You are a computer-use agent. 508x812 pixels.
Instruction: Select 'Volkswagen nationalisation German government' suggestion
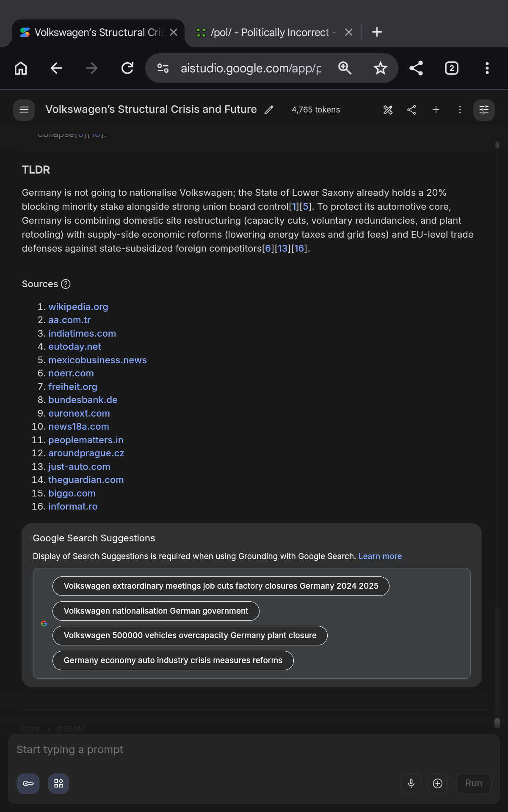tap(156, 611)
